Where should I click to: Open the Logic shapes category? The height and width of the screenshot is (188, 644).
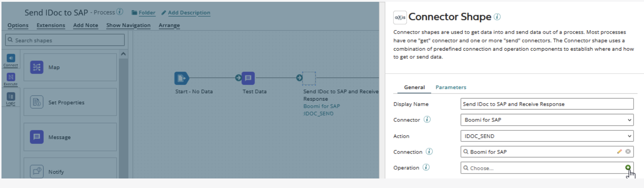pos(11,98)
